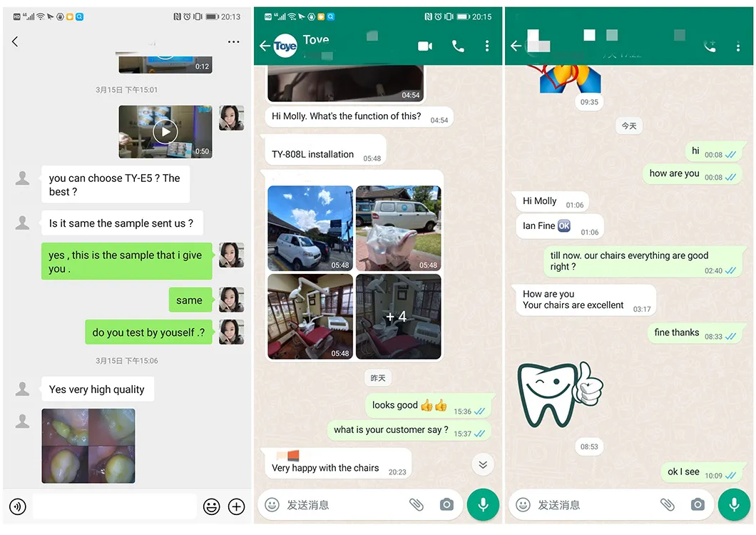Tap the paperclip attach icon in middle chat

tap(417, 505)
